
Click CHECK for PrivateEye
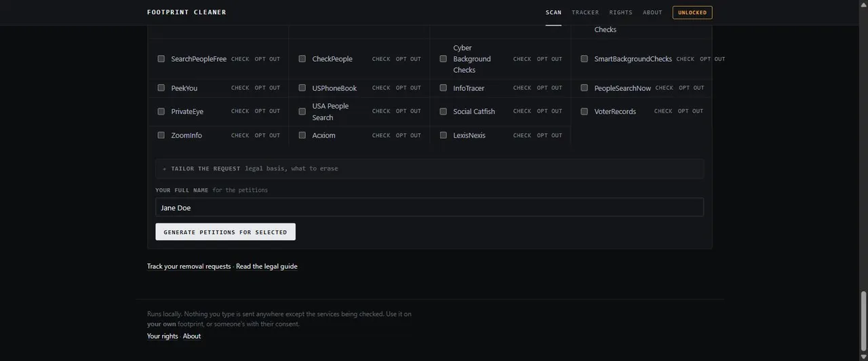(240, 111)
